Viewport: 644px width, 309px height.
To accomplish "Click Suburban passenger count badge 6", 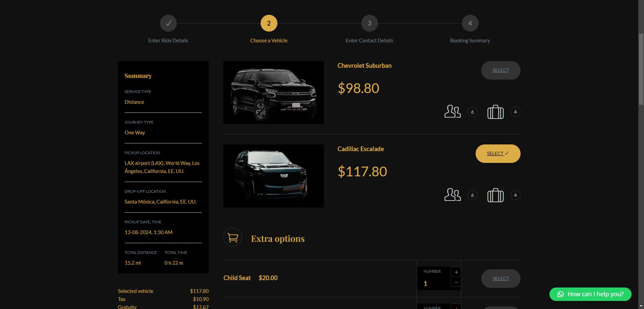I will (472, 112).
